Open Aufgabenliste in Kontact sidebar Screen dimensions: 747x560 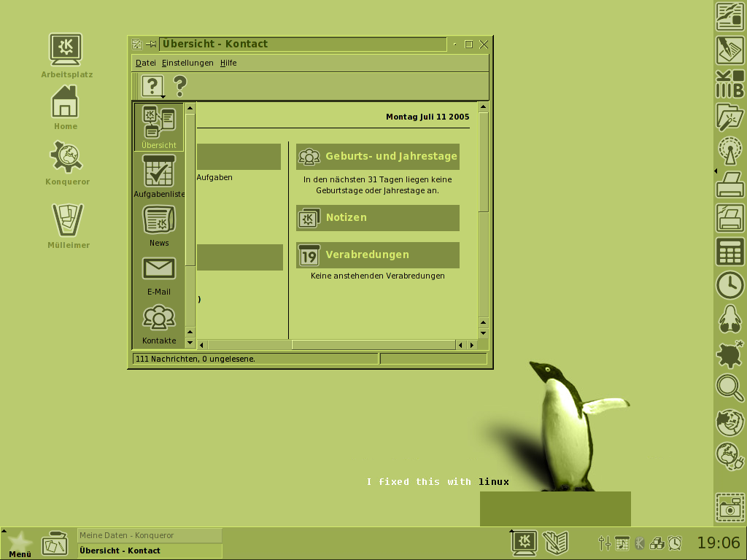(x=158, y=176)
